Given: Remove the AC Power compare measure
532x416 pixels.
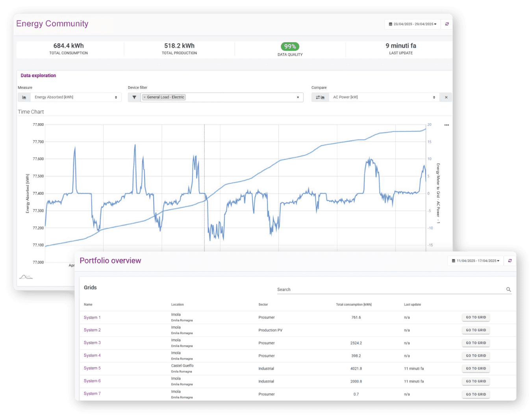Looking at the screenshot, I should coord(446,97).
